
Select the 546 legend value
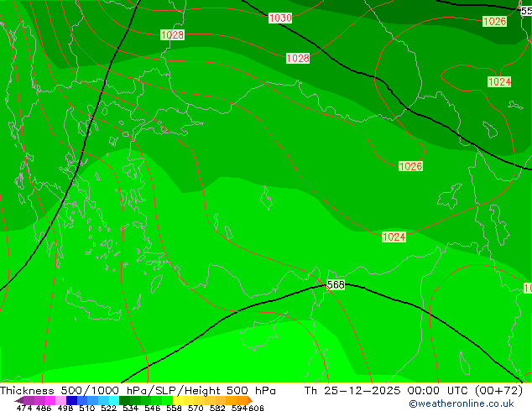(152, 408)
